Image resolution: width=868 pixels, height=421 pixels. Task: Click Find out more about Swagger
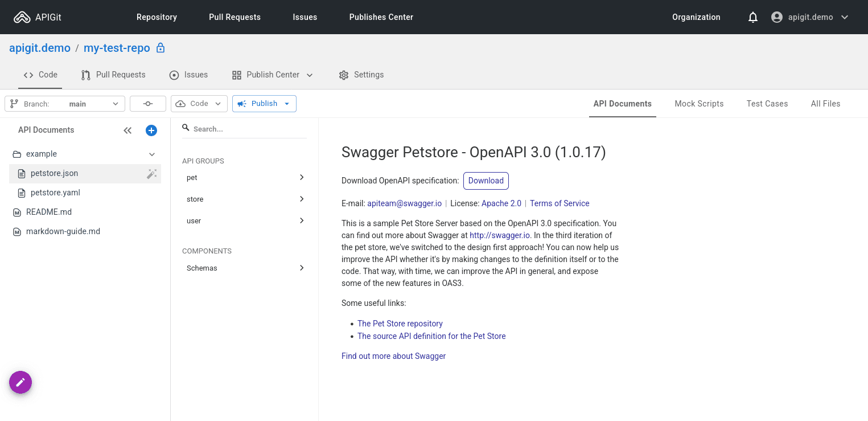tap(393, 356)
